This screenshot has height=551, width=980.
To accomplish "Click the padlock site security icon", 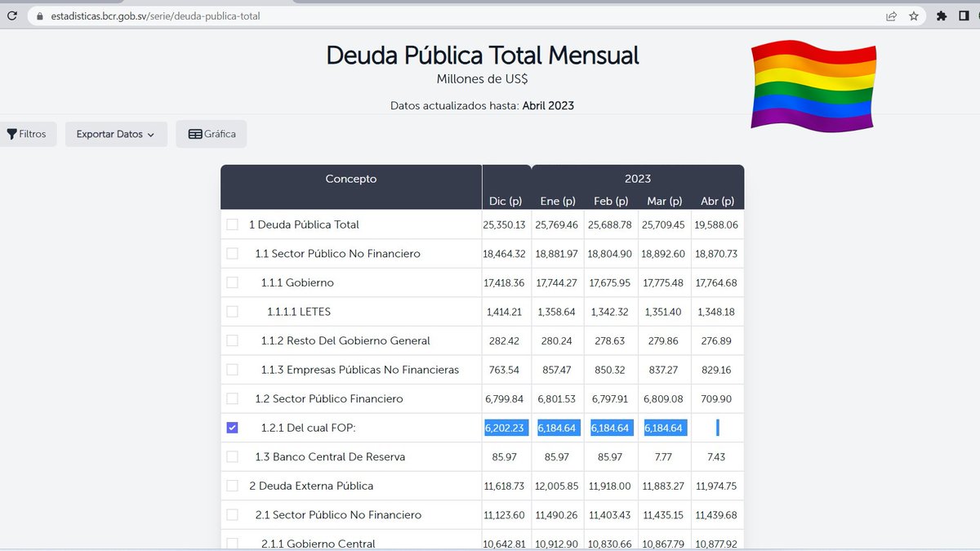I will pyautogui.click(x=38, y=16).
